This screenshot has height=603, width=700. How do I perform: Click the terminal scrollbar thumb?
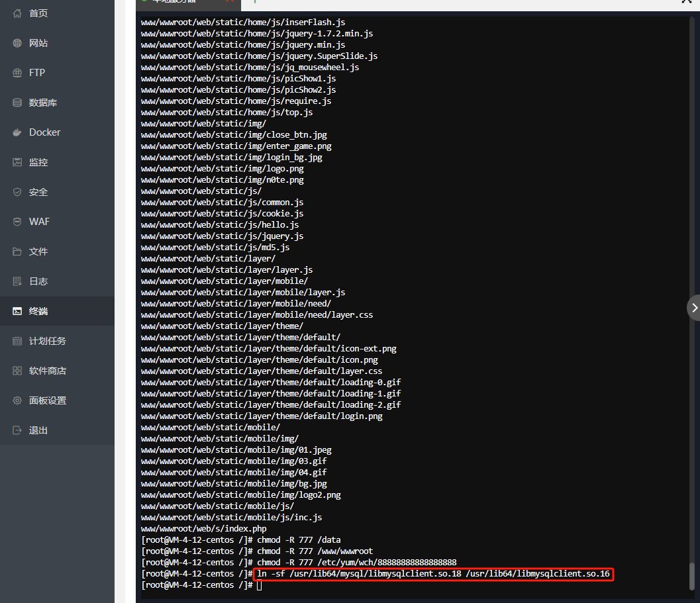tap(693, 575)
